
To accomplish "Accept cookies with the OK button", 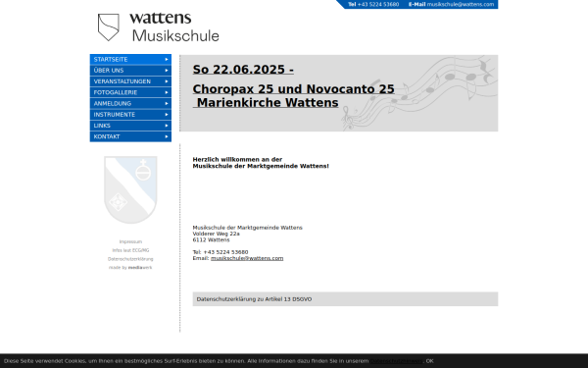I will coord(430,361).
